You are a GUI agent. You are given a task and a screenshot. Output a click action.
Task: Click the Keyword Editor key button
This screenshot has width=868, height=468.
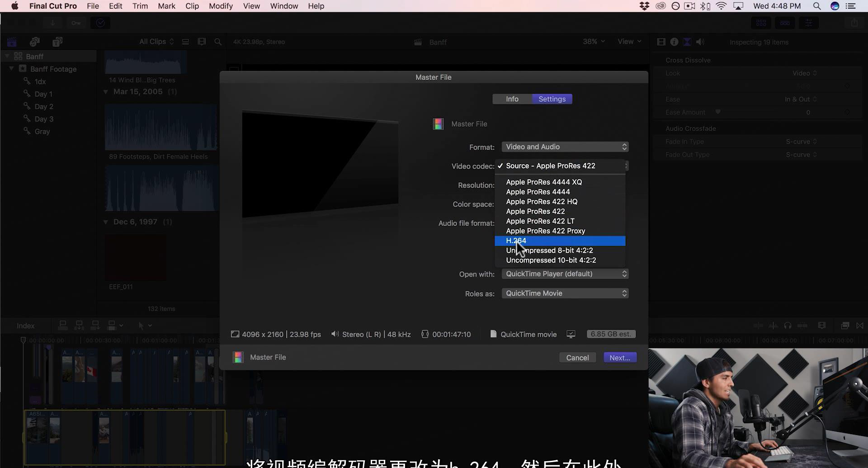[76, 23]
